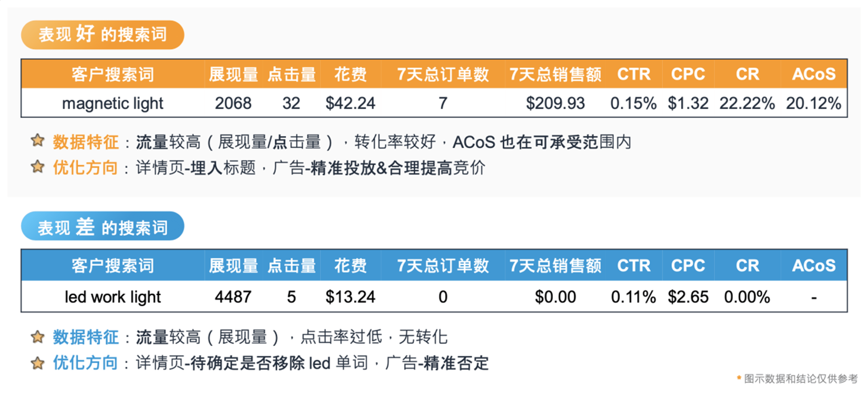Click the star beside blue 数据特征 label
The image size is (868, 393).
tap(37, 337)
